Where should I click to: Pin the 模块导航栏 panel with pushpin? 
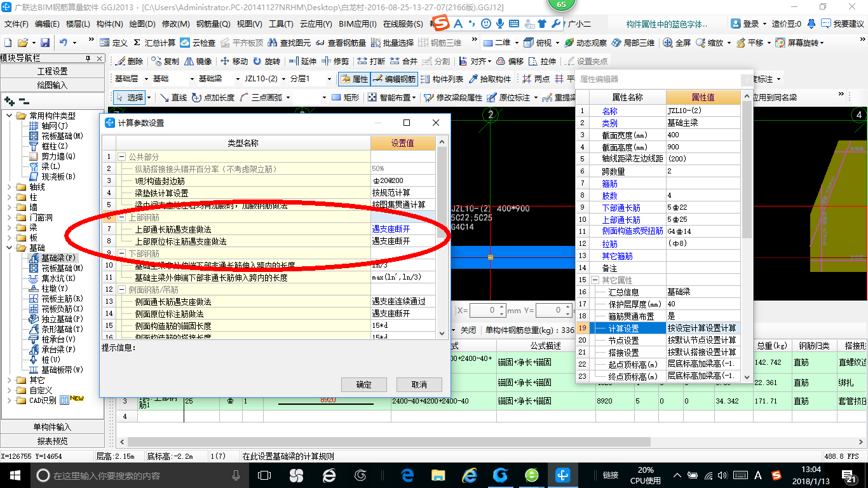coord(88,58)
